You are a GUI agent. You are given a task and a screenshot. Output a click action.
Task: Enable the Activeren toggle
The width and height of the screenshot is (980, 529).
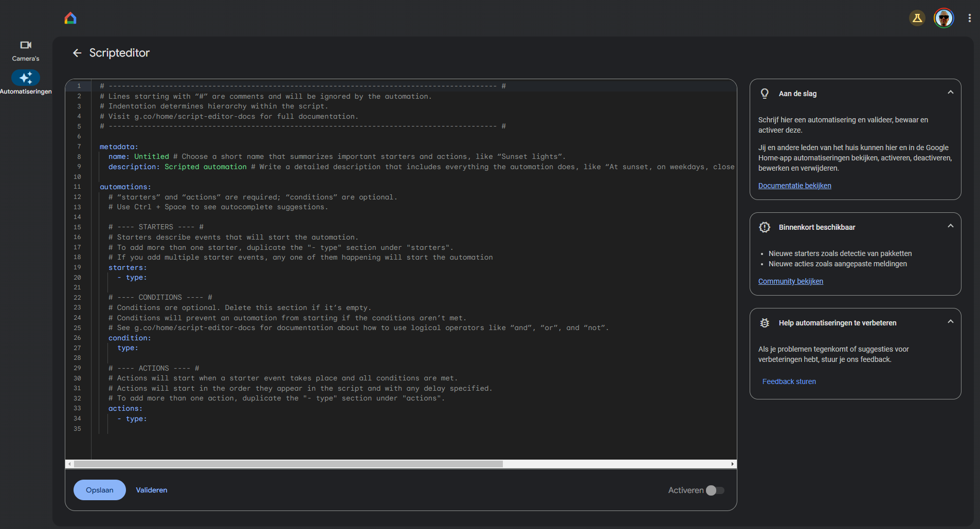point(715,490)
